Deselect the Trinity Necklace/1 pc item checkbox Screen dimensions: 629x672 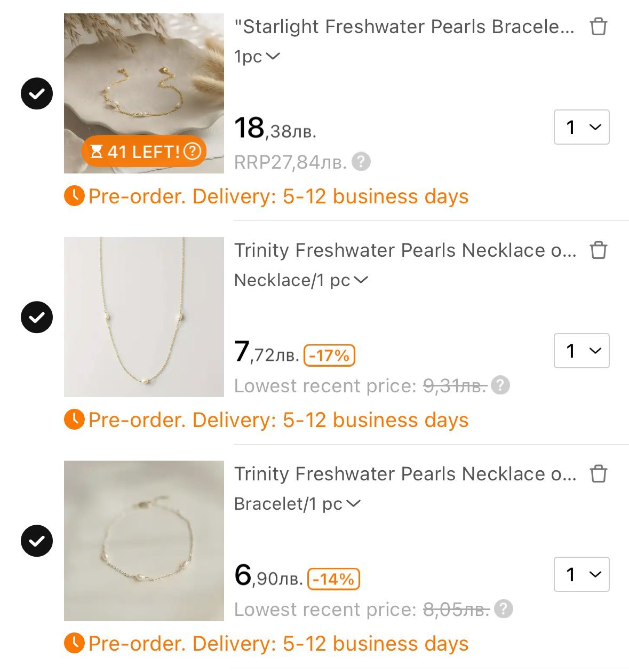(x=37, y=318)
